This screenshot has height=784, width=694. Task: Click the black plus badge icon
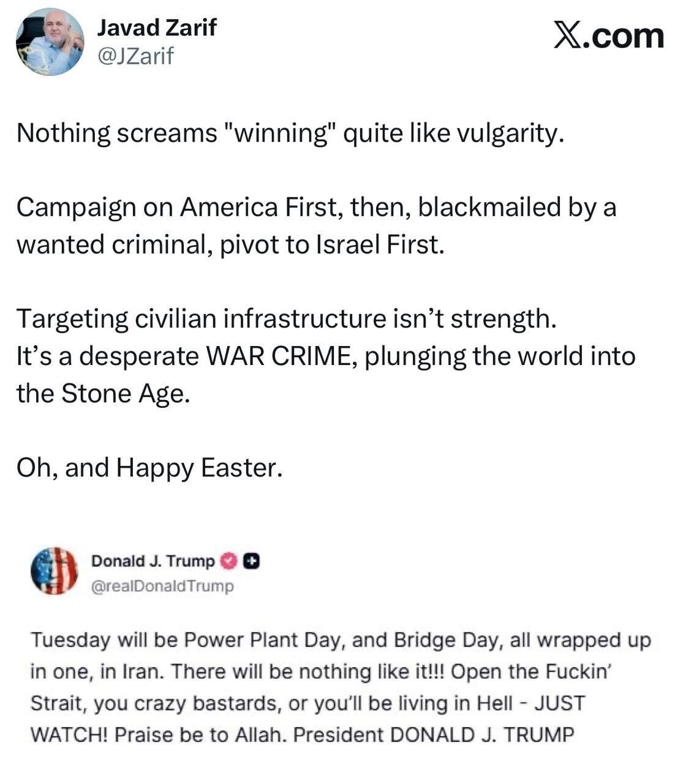point(251,561)
